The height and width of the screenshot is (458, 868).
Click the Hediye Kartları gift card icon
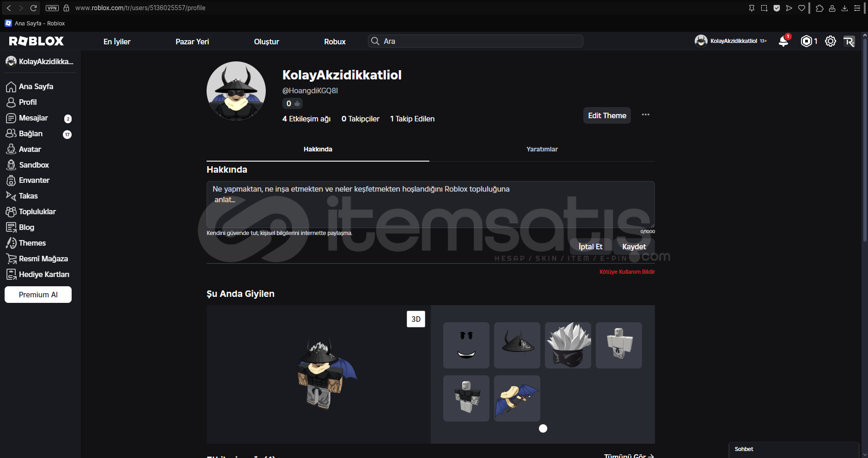pyautogui.click(x=11, y=274)
